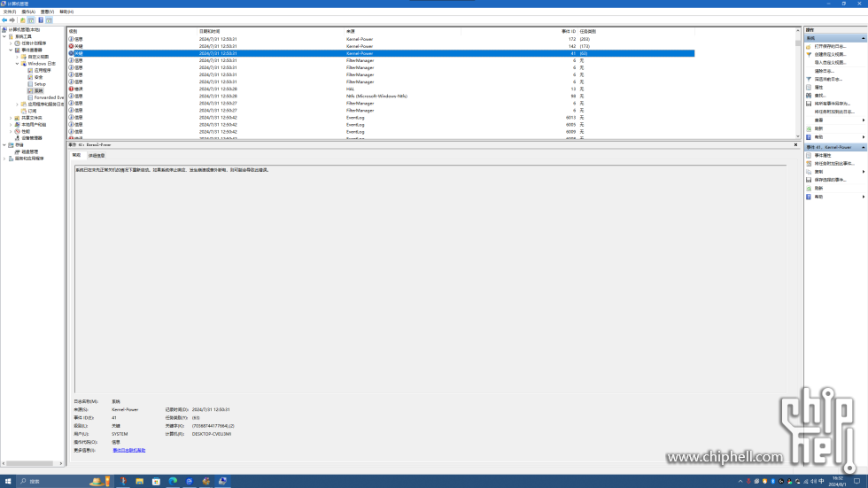Click the Forward arrow in the toolbar
Image resolution: width=868 pixels, height=488 pixels.
click(x=12, y=19)
